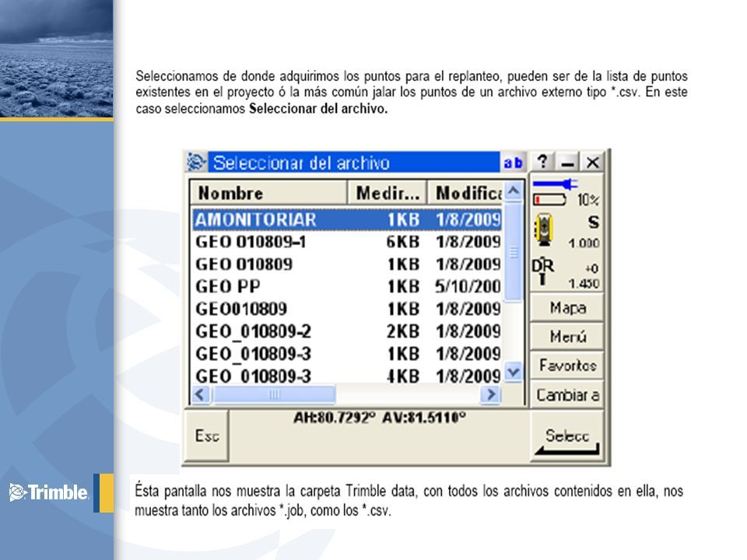Click the horizontal scrollbar left arrow
The height and width of the screenshot is (560, 747).
tap(201, 394)
